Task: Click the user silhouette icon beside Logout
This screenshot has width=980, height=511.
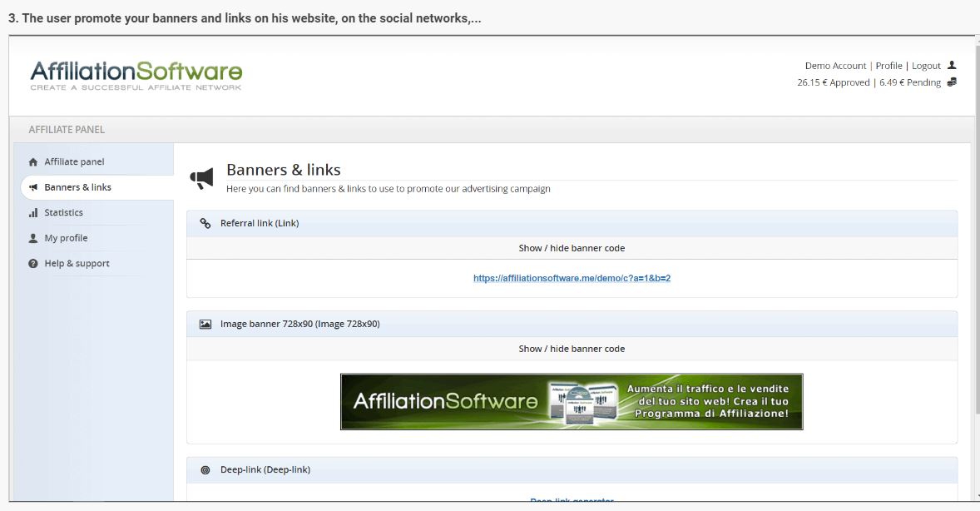Action: click(x=953, y=65)
